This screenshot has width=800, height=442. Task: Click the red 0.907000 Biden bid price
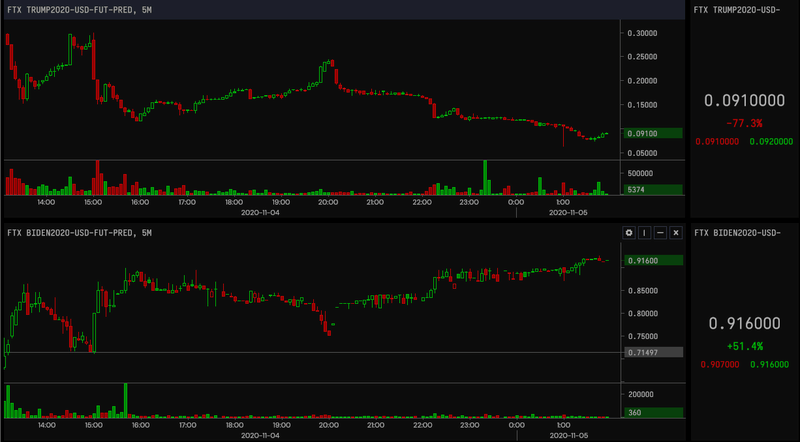pyautogui.click(x=719, y=364)
